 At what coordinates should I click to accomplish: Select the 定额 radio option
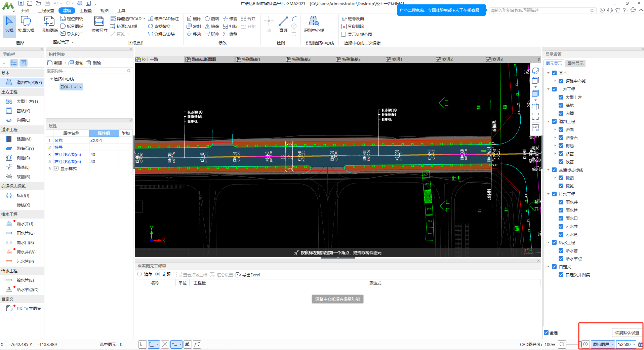click(158, 274)
